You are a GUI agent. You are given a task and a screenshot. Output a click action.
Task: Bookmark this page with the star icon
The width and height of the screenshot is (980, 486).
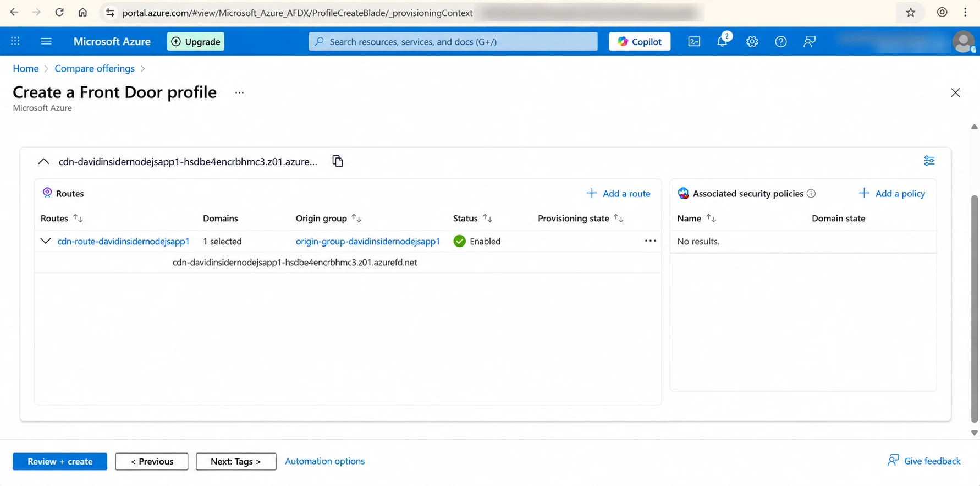(x=911, y=12)
